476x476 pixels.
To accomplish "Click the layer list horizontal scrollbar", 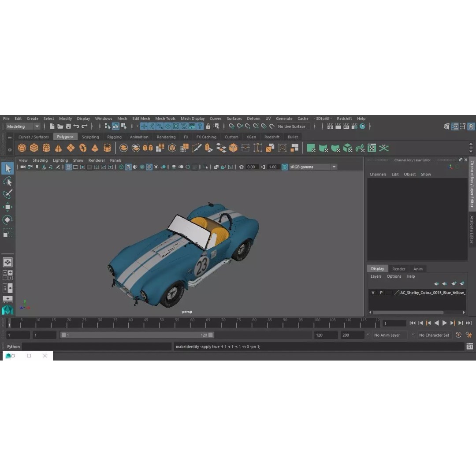I will click(x=408, y=312).
